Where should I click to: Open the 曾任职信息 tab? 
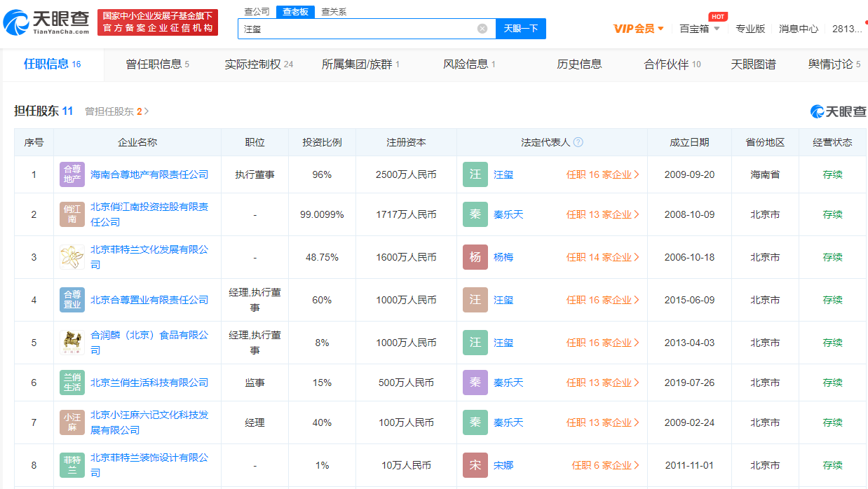158,64
